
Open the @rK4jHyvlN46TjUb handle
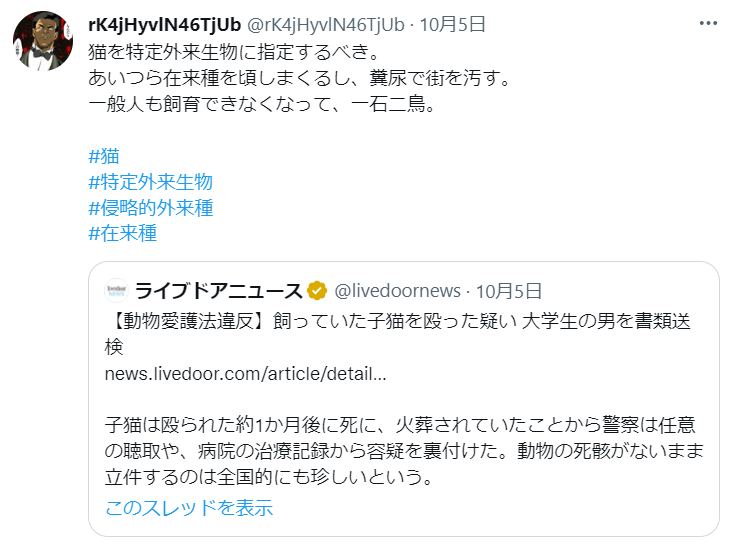point(326,24)
